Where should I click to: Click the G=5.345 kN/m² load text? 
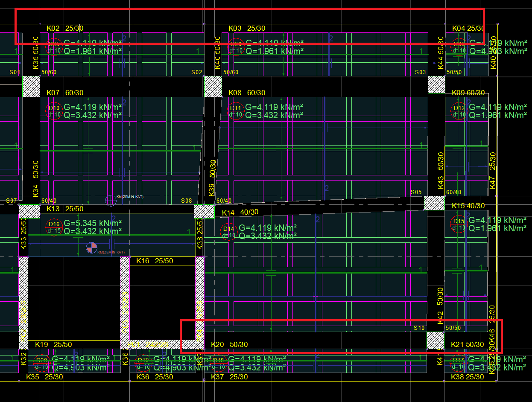[93, 223]
